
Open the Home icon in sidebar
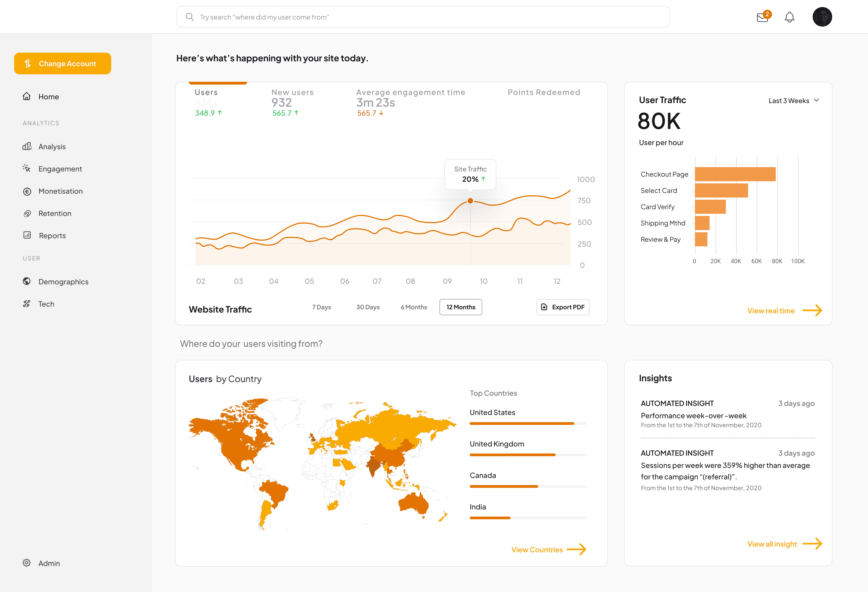click(x=27, y=96)
